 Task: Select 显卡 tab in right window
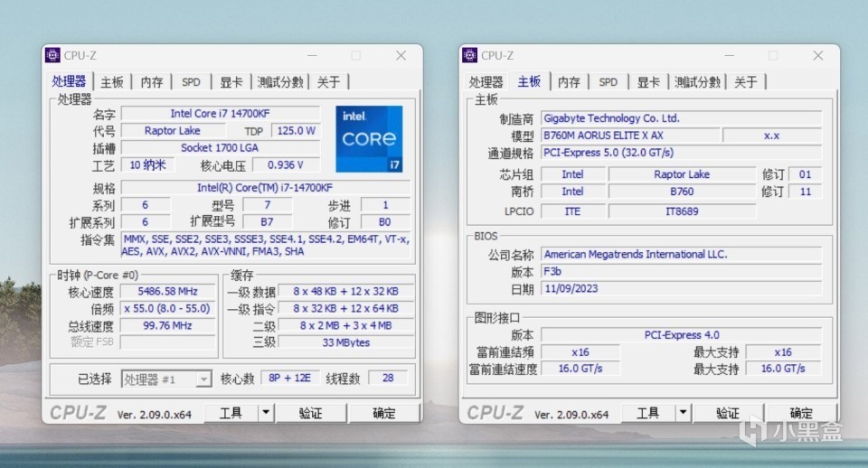point(649,82)
